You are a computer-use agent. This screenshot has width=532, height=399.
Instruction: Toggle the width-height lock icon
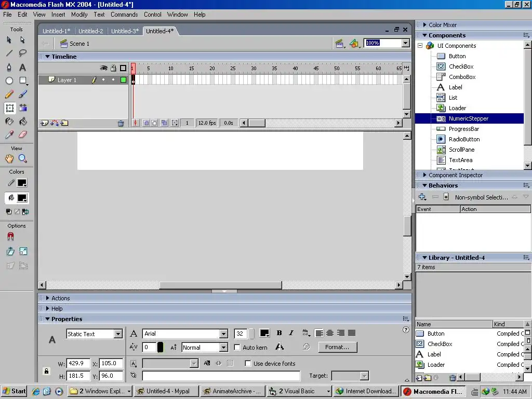coord(46,371)
